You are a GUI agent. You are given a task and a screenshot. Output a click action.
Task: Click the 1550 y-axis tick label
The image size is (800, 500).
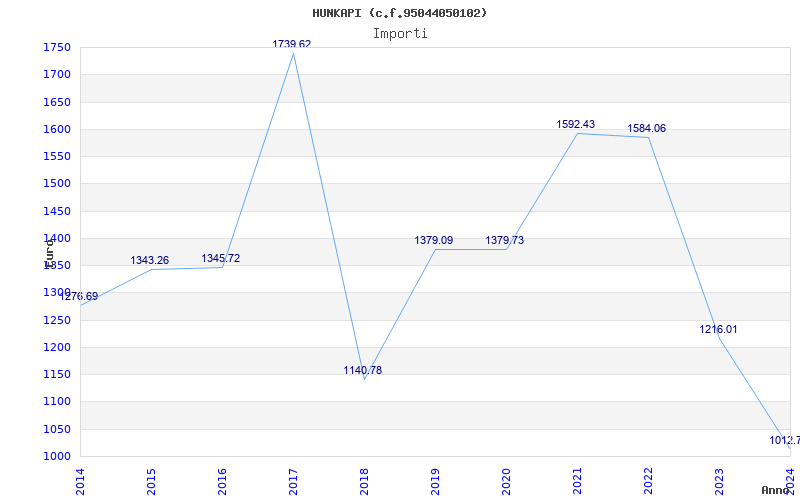pyautogui.click(x=57, y=157)
